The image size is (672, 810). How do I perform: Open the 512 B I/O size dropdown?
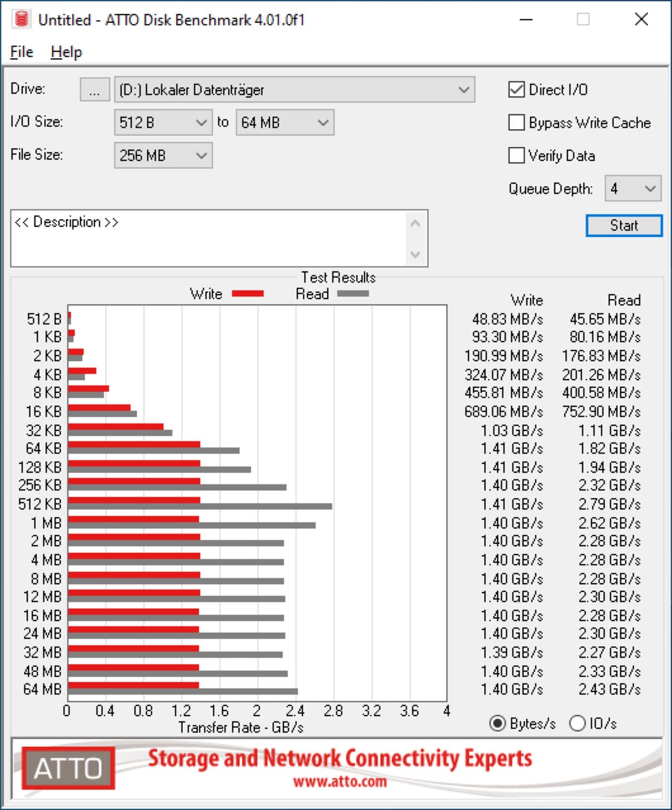coord(164,122)
